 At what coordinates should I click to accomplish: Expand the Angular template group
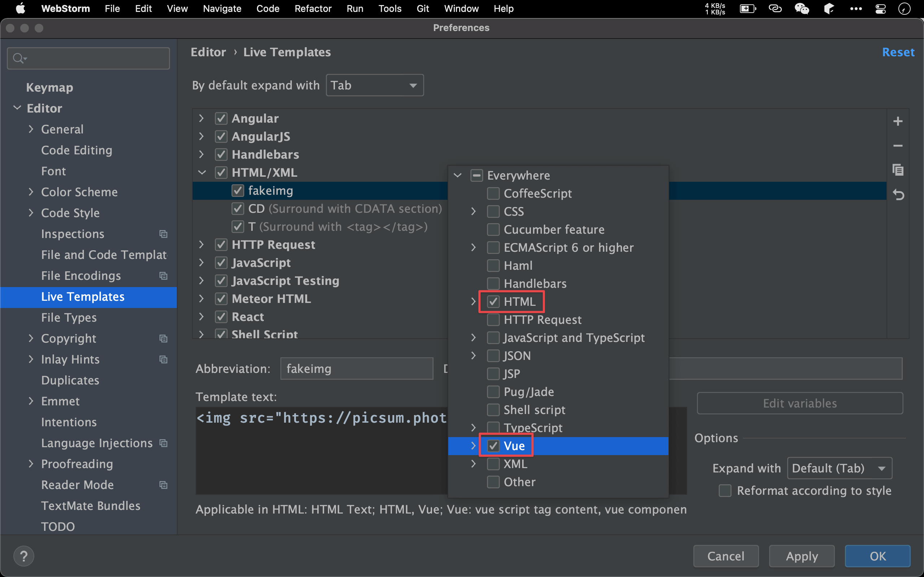[x=201, y=118]
